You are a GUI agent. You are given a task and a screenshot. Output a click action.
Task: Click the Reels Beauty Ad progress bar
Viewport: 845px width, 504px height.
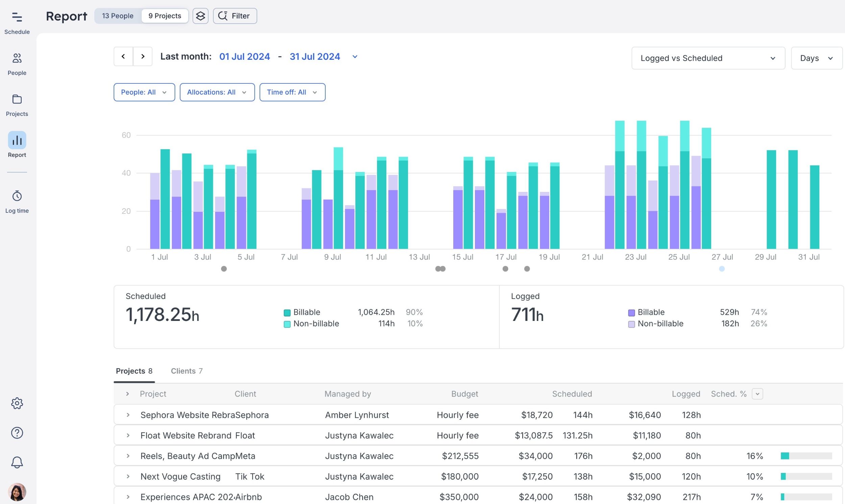[x=806, y=456]
